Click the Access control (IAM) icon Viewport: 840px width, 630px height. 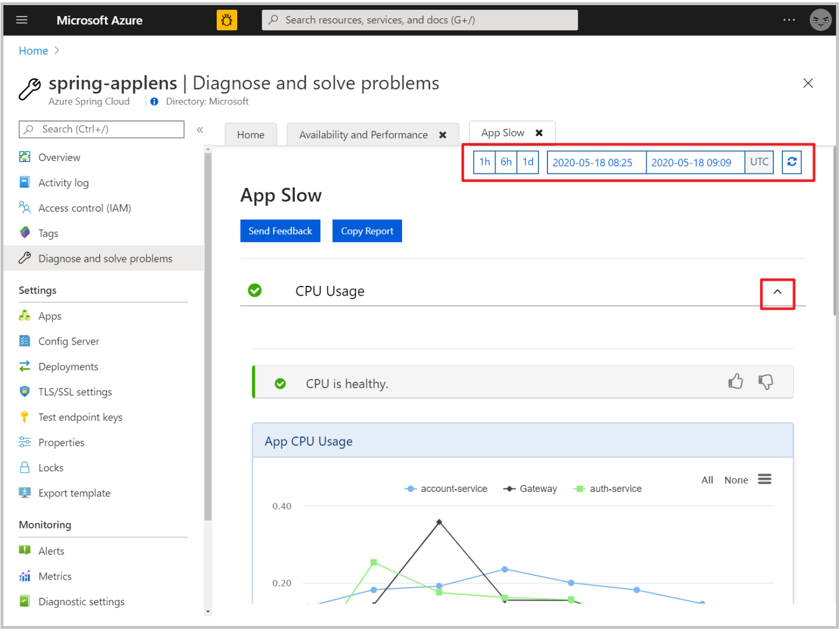tap(25, 207)
